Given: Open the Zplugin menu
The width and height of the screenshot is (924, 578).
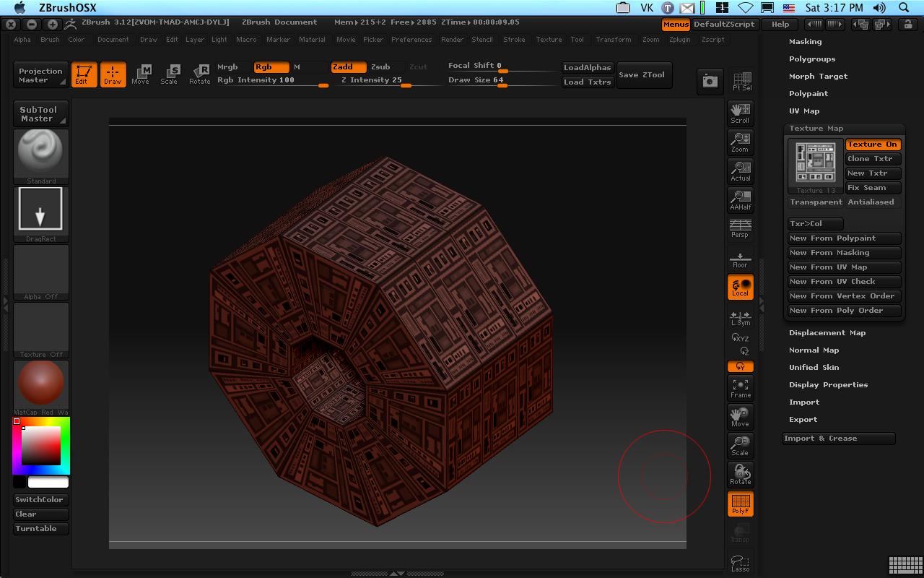Looking at the screenshot, I should (679, 40).
